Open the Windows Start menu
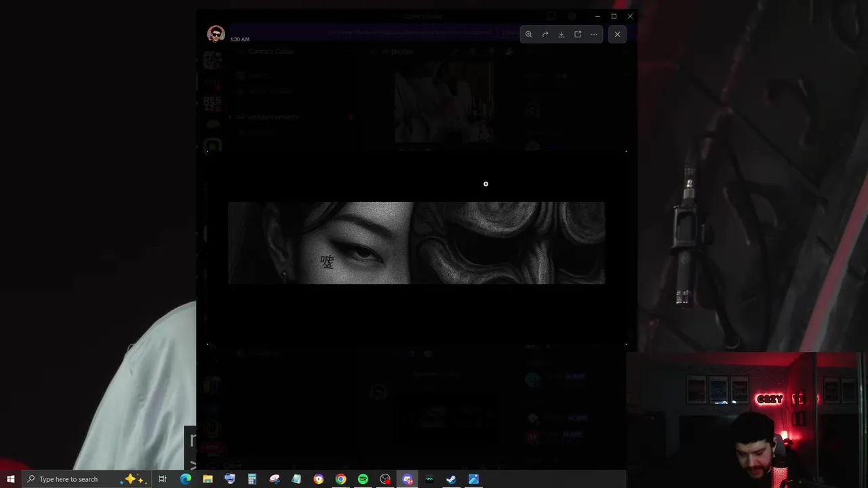 11,479
